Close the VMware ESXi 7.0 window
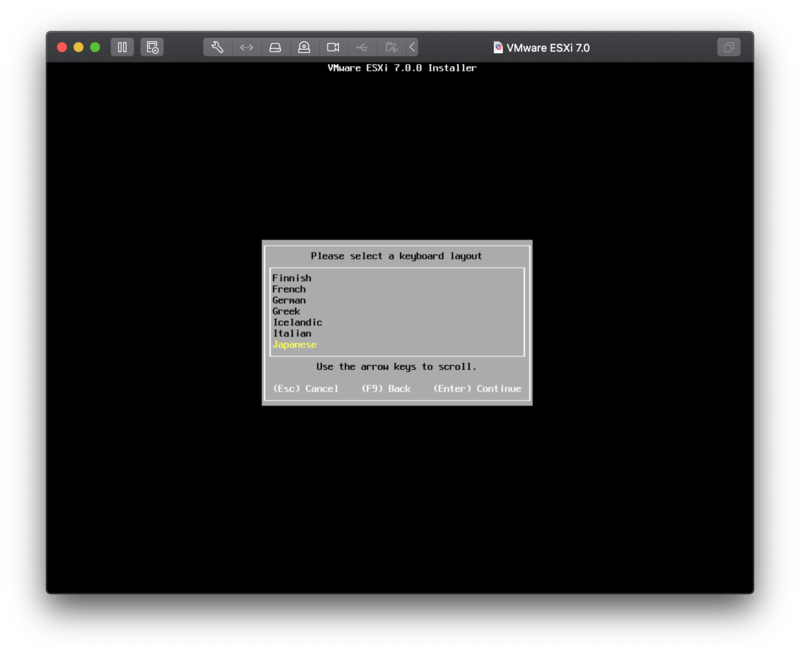Image resolution: width=800 pixels, height=655 pixels. (x=62, y=47)
